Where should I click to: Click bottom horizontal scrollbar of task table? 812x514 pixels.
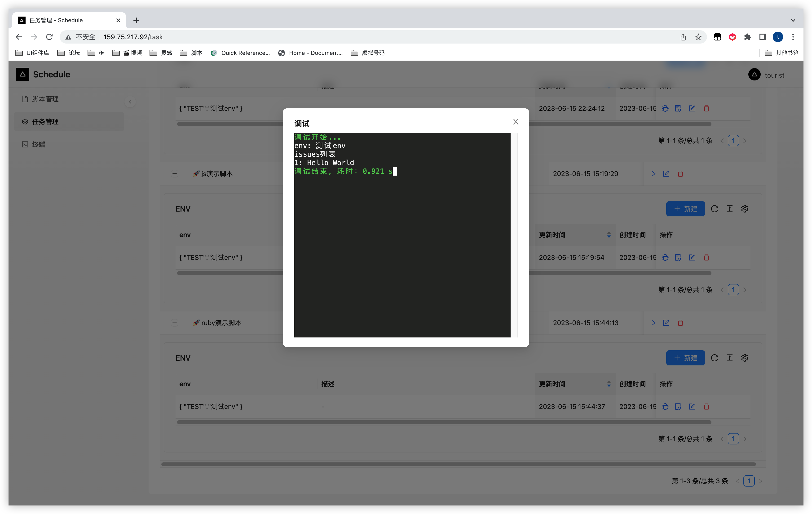[x=458, y=464]
